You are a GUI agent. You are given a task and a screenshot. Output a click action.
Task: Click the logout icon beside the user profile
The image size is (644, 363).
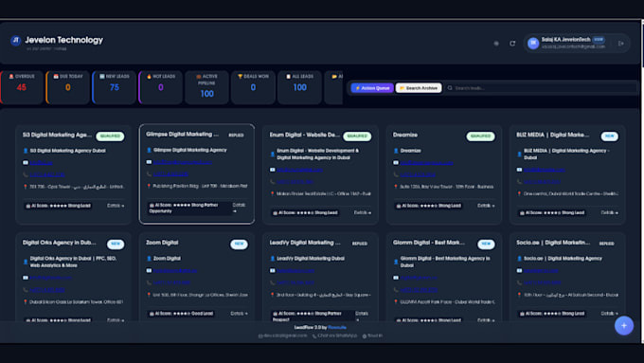tap(621, 44)
